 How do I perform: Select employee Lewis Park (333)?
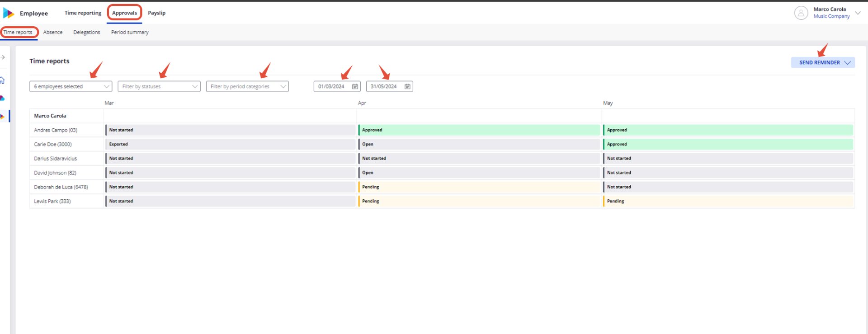[x=52, y=201]
